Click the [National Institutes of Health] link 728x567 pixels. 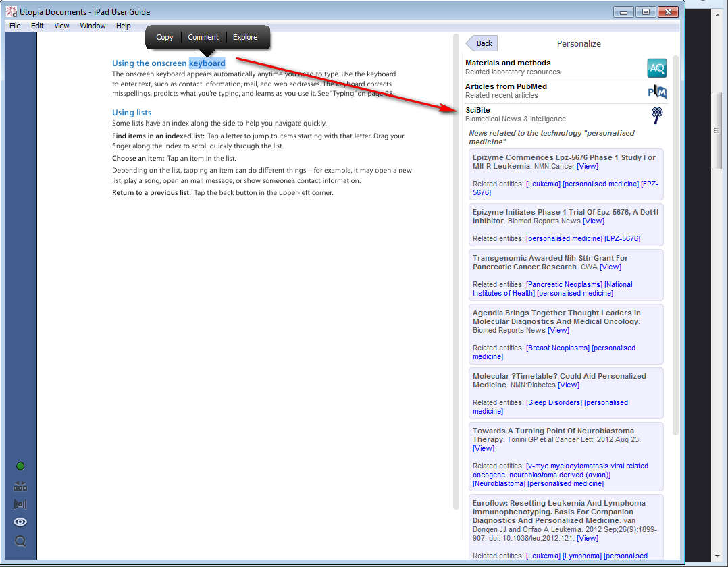pos(552,289)
